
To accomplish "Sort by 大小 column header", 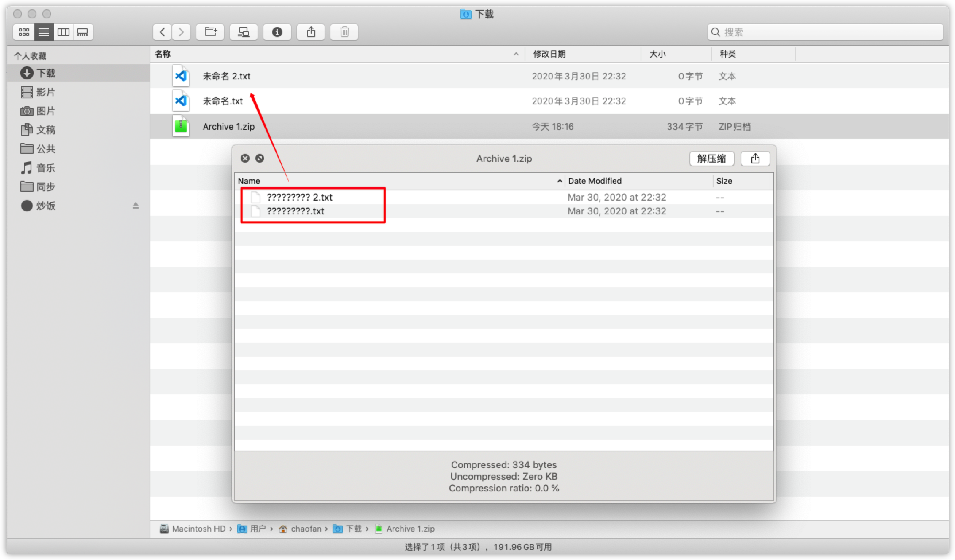I will tap(676, 54).
